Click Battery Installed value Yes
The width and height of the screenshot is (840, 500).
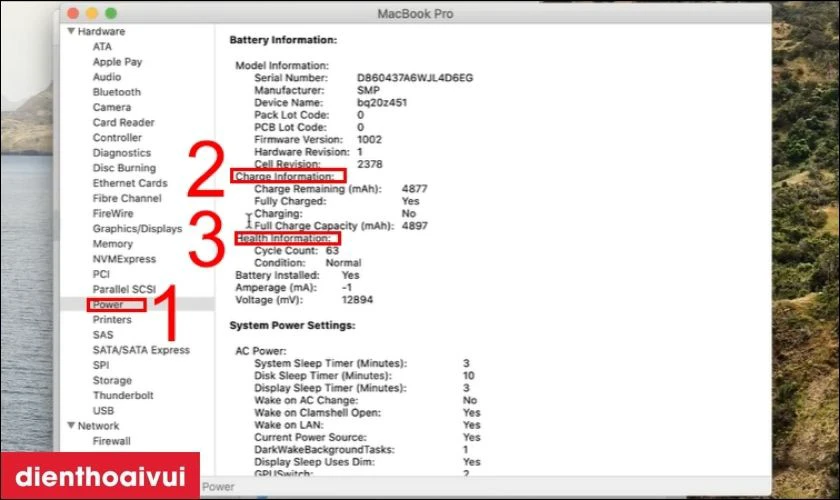click(350, 275)
